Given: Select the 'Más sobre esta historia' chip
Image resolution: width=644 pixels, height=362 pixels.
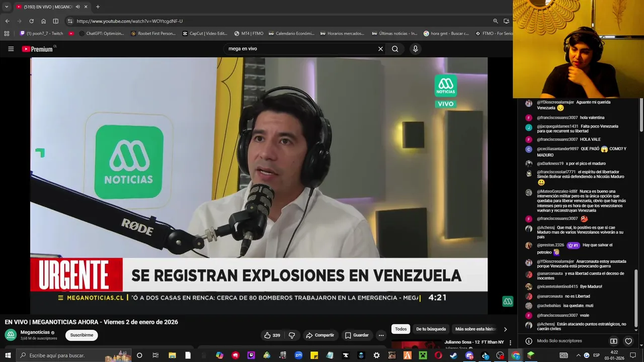Looking at the screenshot, I should click(475, 329).
